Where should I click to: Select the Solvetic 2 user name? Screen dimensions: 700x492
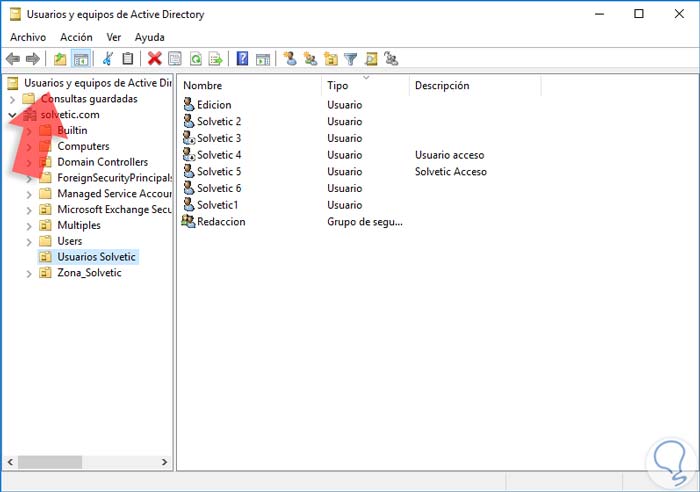219,121
